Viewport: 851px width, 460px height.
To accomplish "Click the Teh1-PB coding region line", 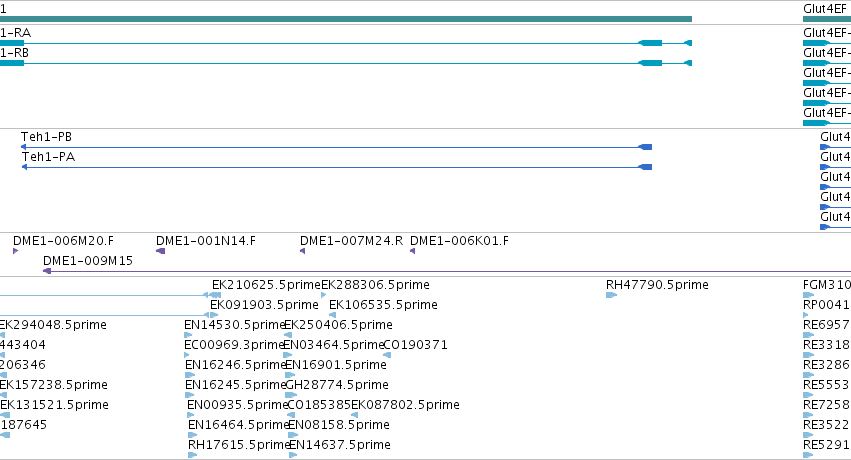I will [336, 147].
